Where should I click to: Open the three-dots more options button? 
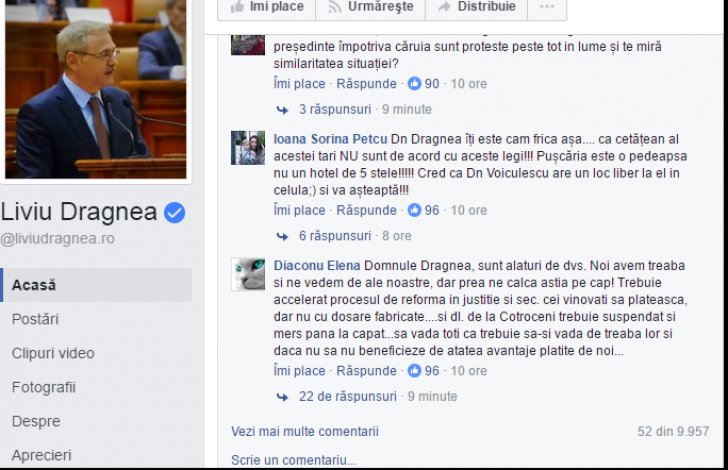click(547, 7)
